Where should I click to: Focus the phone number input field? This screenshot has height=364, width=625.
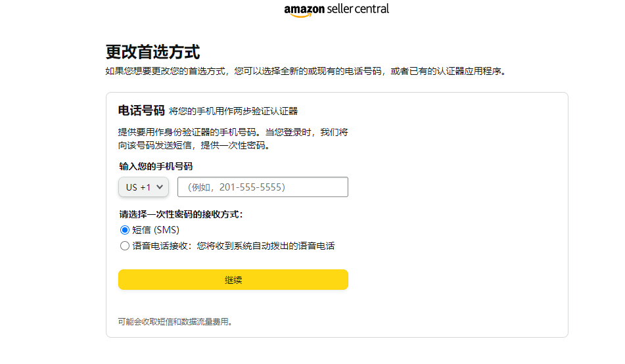coord(263,187)
